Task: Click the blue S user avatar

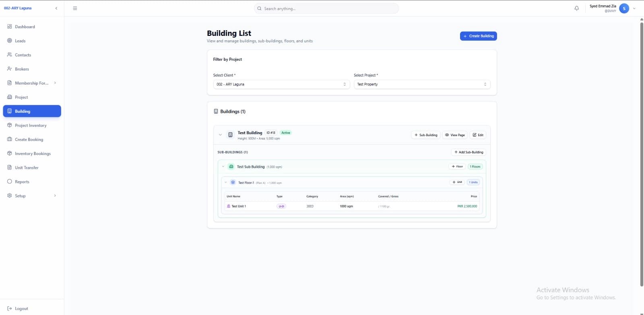Action: [624, 8]
